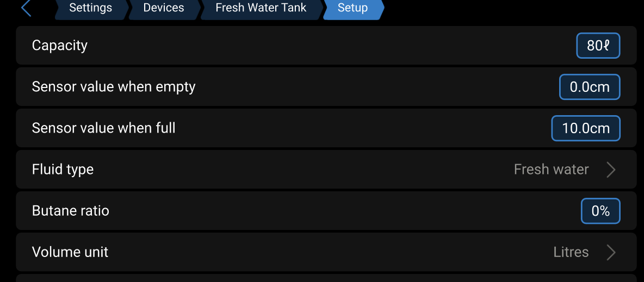Click the partially visible row below Volume unit
The height and width of the screenshot is (282, 644).
tap(326, 278)
